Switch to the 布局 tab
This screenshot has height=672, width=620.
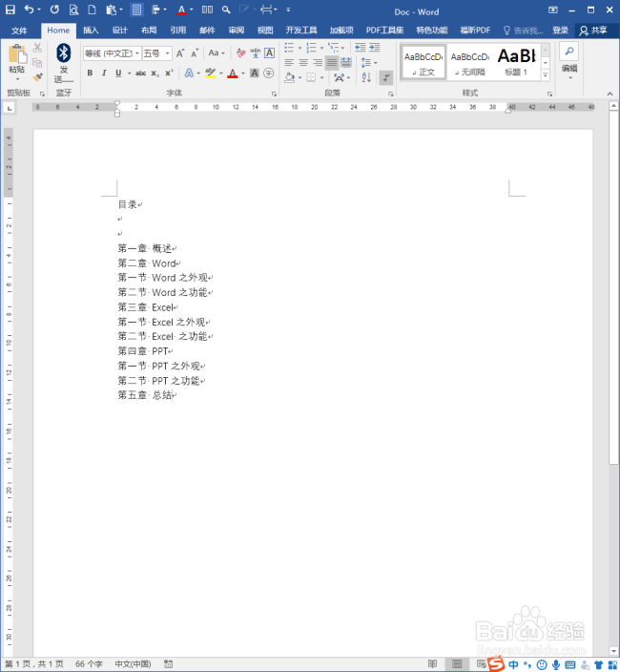point(149,30)
